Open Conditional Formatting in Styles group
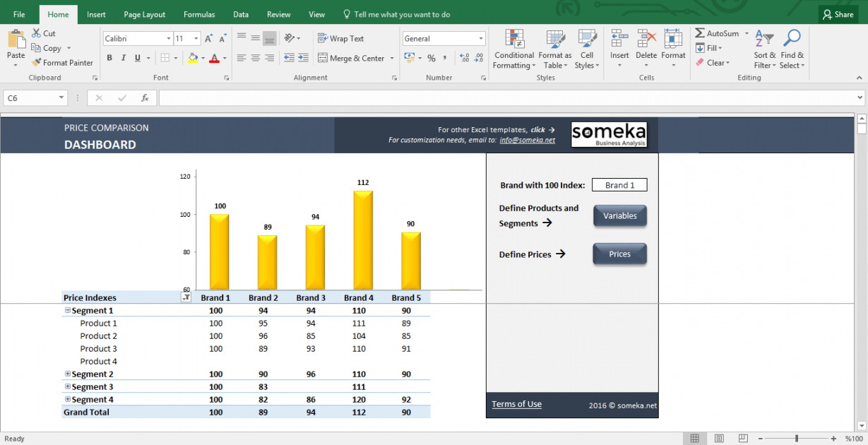Screen dimensions: 868x445 [x=513, y=49]
